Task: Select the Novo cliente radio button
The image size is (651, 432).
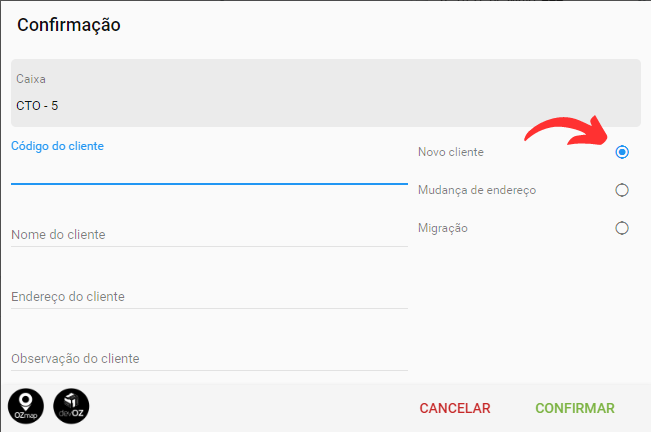Action: 622,152
